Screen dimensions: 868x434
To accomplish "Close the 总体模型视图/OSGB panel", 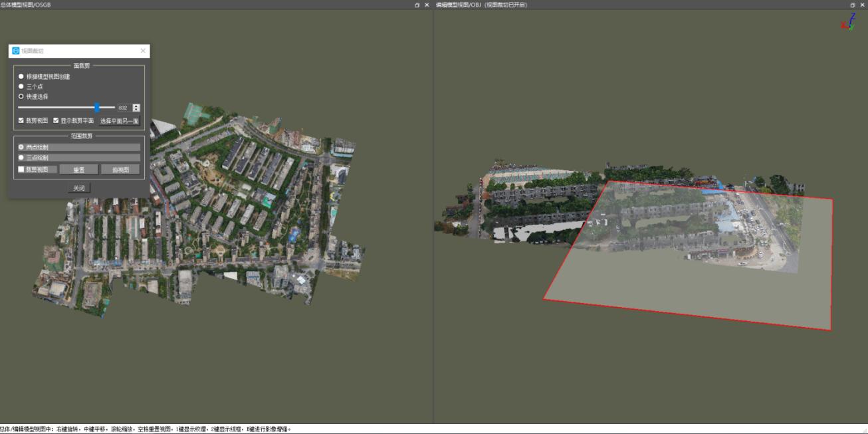I will (x=427, y=5).
